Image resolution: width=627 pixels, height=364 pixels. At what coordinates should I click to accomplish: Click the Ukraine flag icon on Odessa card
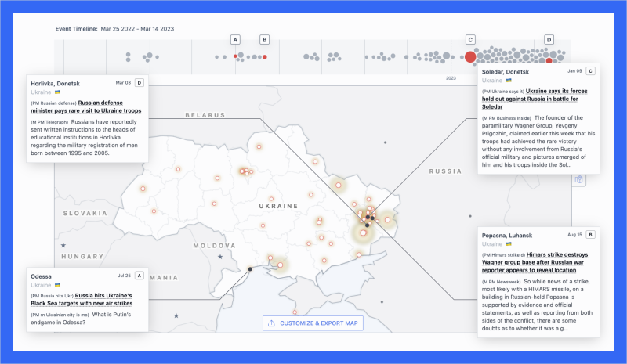pyautogui.click(x=57, y=285)
